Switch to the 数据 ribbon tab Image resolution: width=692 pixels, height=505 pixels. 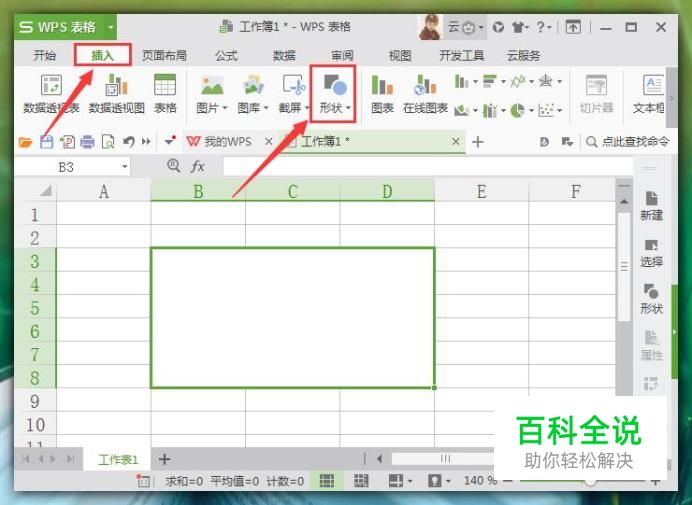(284, 56)
